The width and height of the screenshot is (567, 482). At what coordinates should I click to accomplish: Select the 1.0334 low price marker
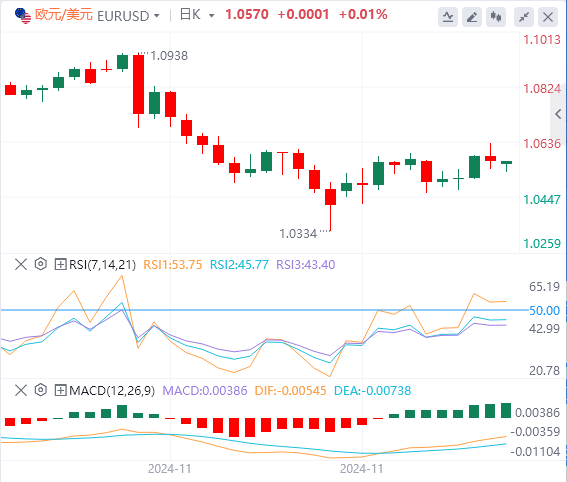click(x=298, y=234)
